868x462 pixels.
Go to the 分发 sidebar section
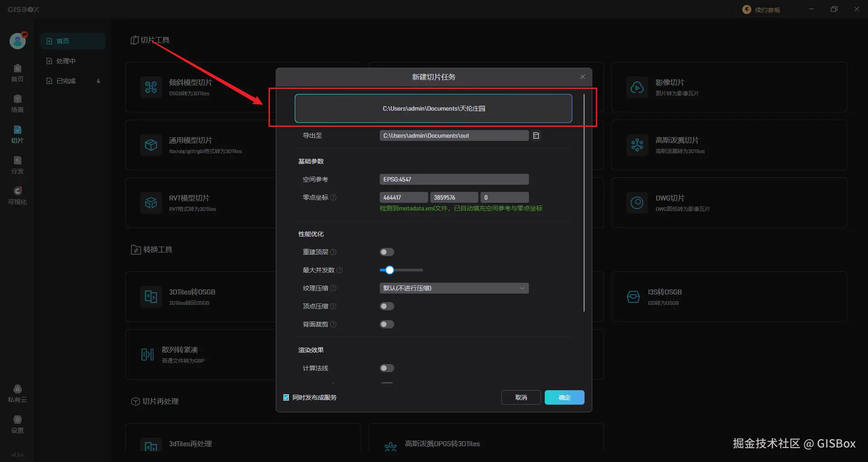pyautogui.click(x=17, y=165)
